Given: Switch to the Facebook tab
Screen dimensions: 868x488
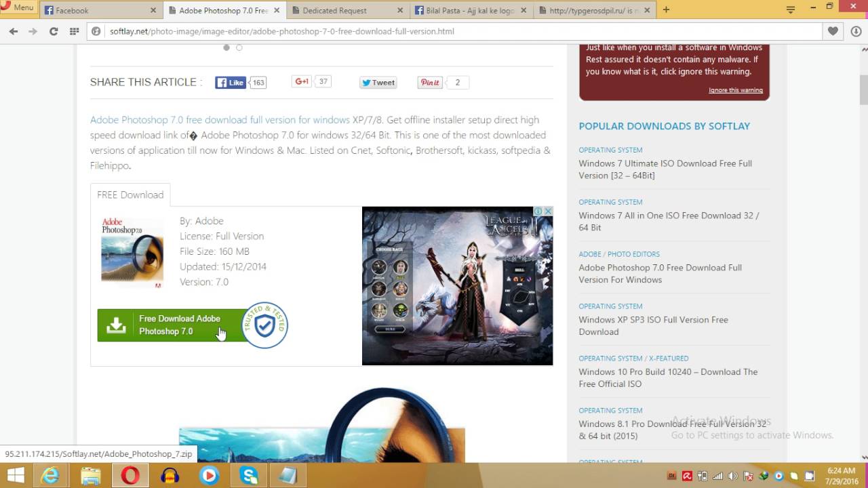Looking at the screenshot, I should (x=100, y=10).
